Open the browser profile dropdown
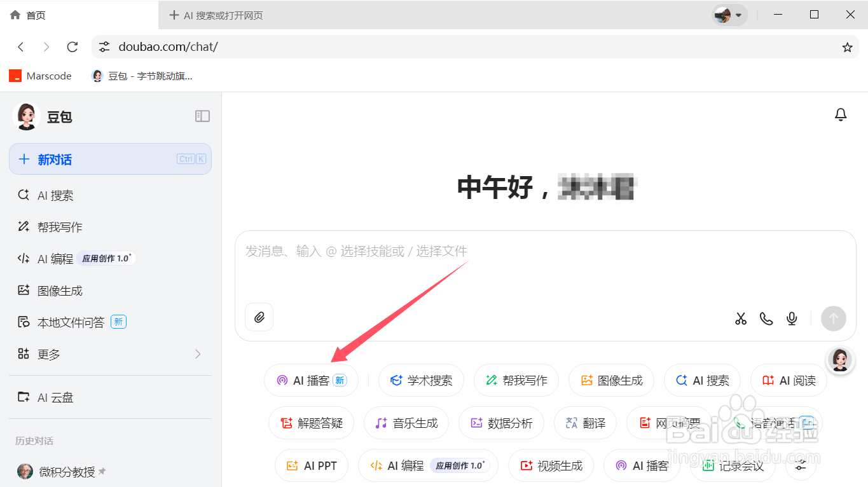The width and height of the screenshot is (868, 487). pyautogui.click(x=729, y=15)
